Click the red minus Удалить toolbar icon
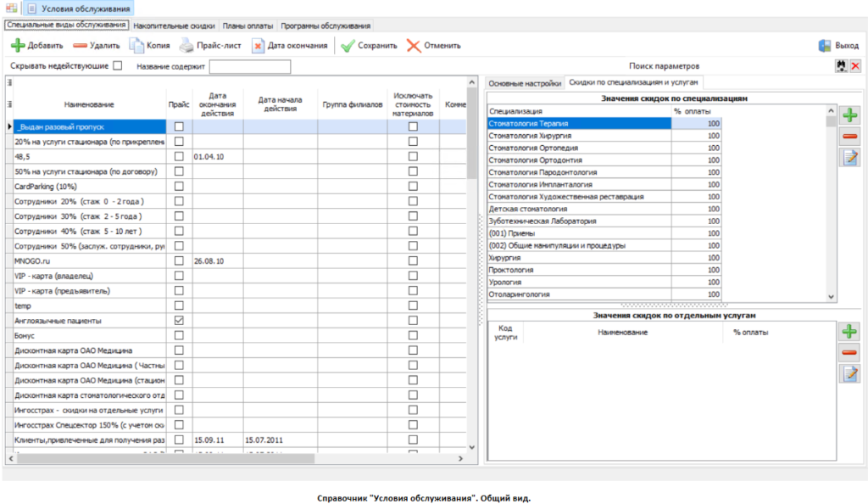This screenshot has width=868, height=504. [x=81, y=46]
